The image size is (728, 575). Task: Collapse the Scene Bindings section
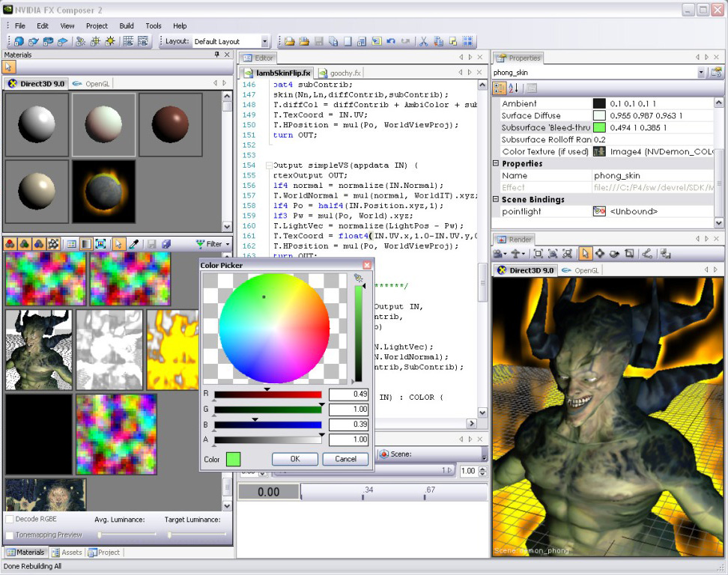[x=496, y=199]
